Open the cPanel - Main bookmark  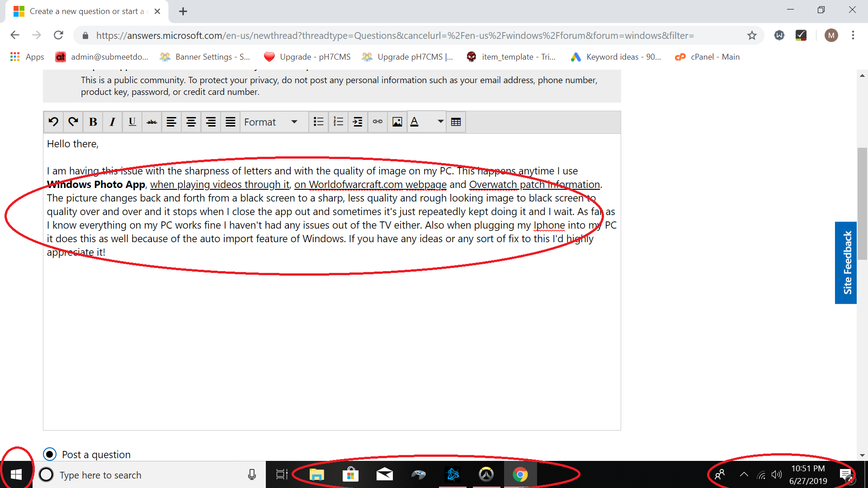[708, 57]
